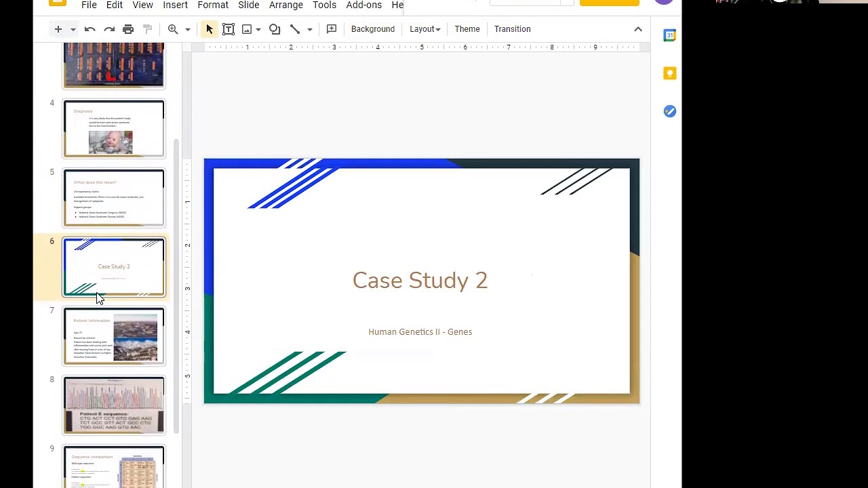
Task: Open the Insert menu
Action: [x=175, y=5]
